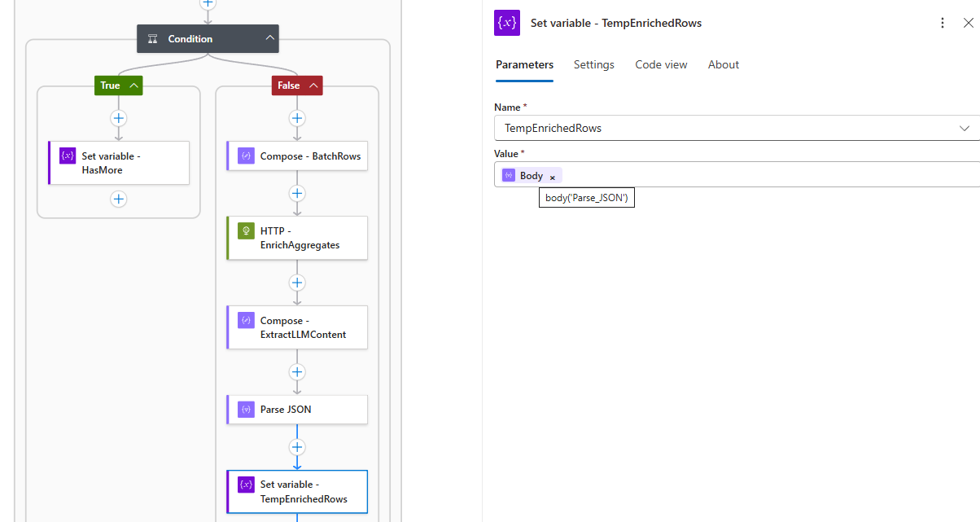Add a step above Set variable HasMore
Screen dimensions: 980x522
pyautogui.click(x=119, y=118)
